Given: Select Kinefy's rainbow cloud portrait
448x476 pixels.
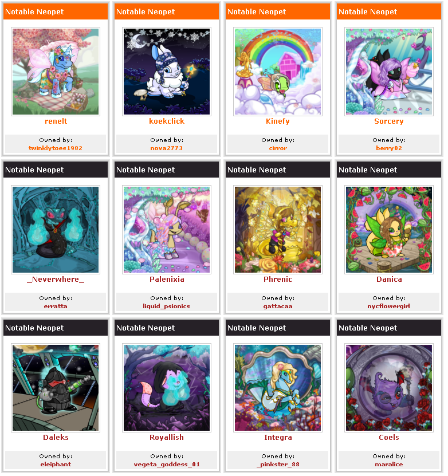Looking at the screenshot, I should (279, 72).
